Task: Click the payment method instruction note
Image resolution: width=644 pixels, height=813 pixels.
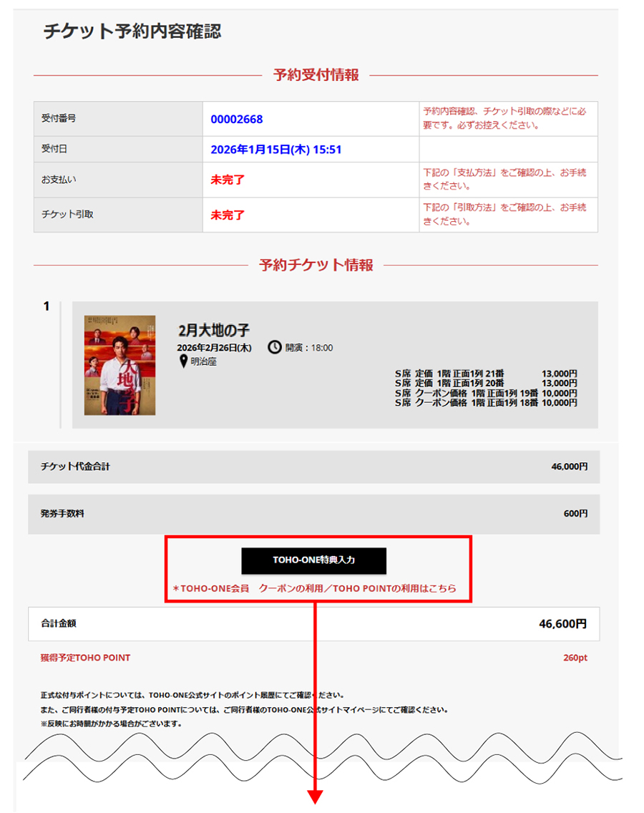Action: click(x=504, y=179)
